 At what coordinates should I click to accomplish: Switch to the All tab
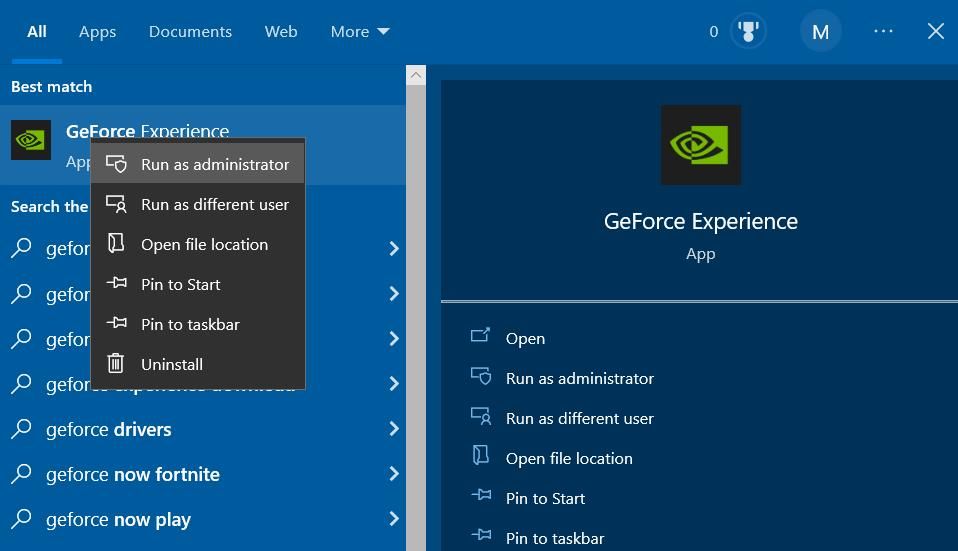tap(37, 32)
